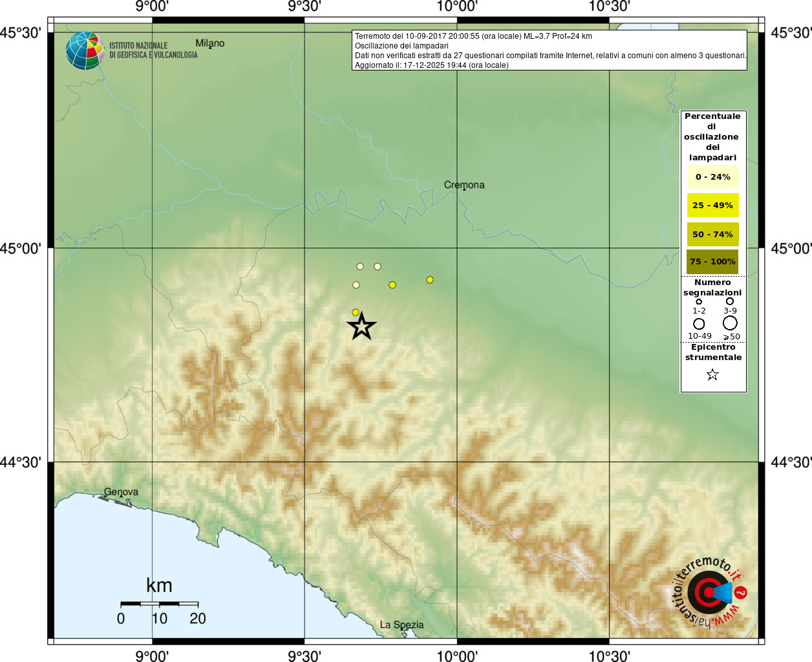Click the black-white scale bar
The image size is (812, 662).
[159, 604]
